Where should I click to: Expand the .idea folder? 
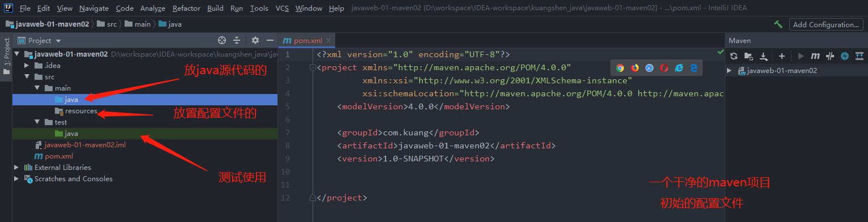tap(27, 66)
